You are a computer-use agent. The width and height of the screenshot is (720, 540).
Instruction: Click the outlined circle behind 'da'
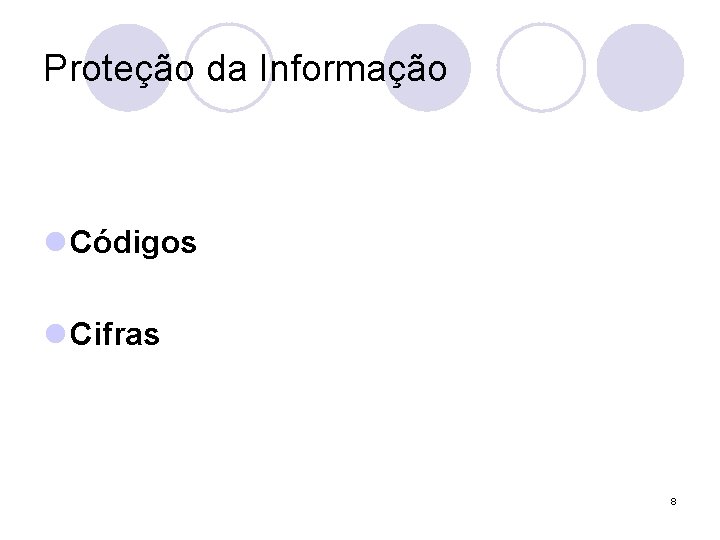coord(229,67)
